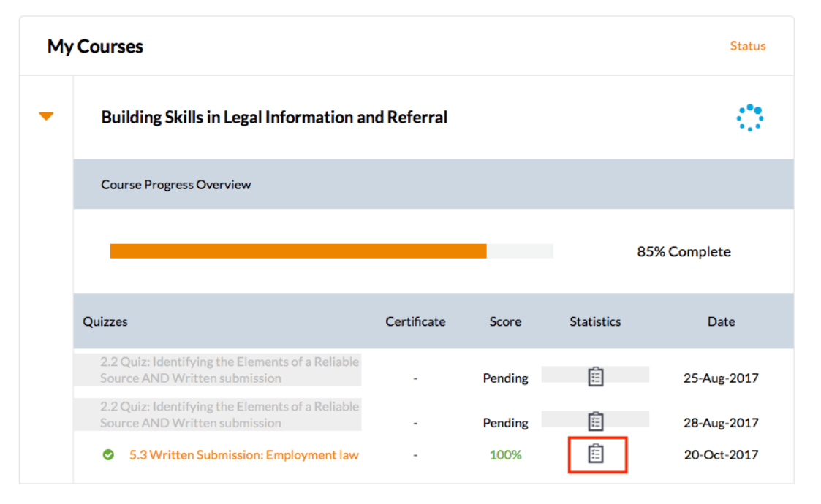821x504 pixels.
Task: Collapse the course with orange triangle
Action: [46, 116]
